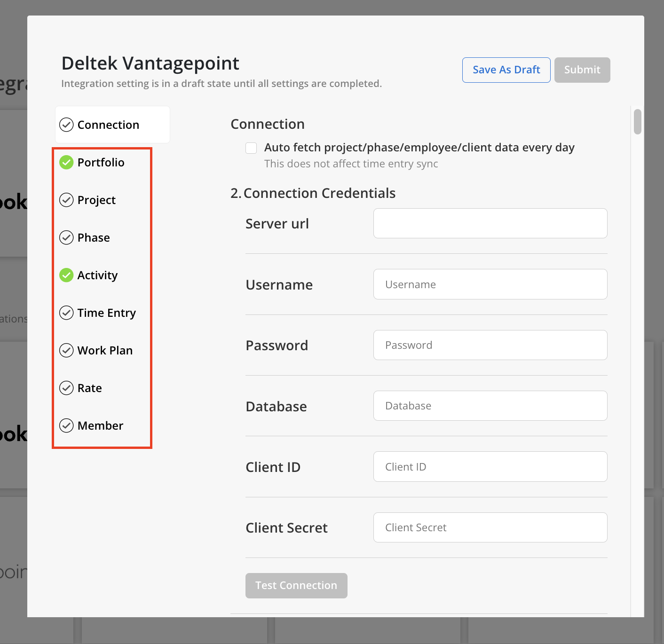Click the "Connection Credentials" section heading

319,193
